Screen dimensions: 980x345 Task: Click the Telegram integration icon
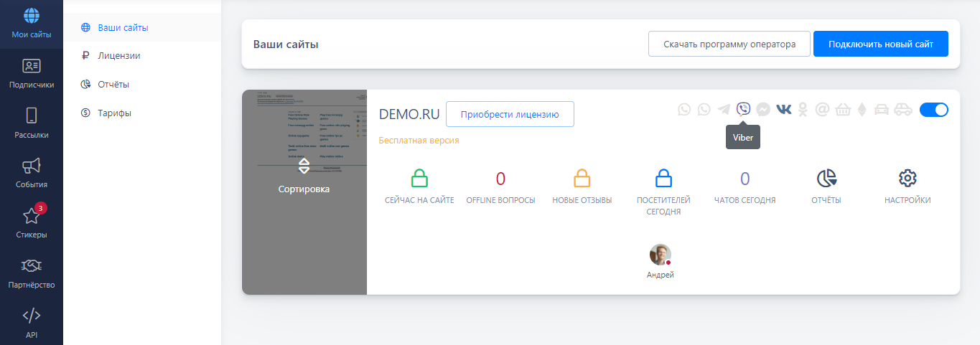pyautogui.click(x=724, y=110)
